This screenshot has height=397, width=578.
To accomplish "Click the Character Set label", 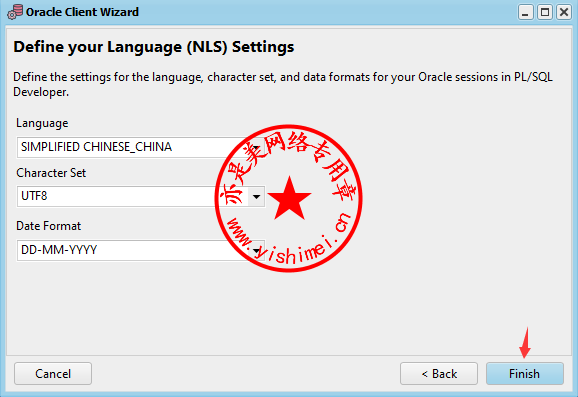I will [x=51, y=173].
